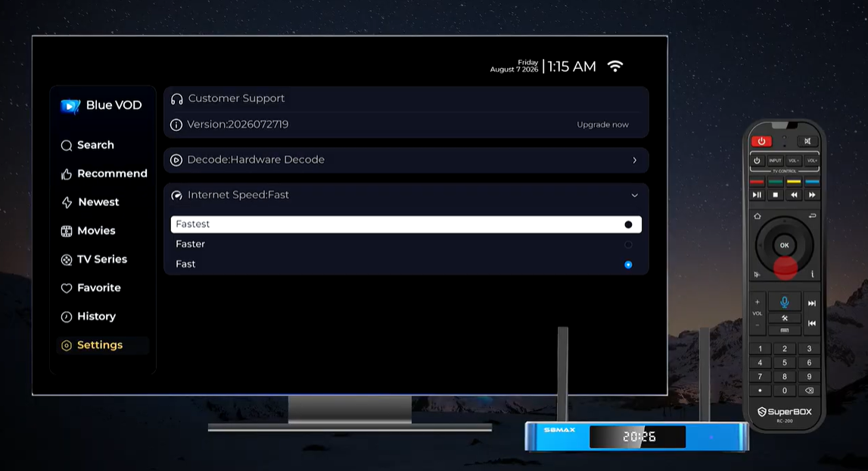Click the fast-forward button on remote

point(812,195)
